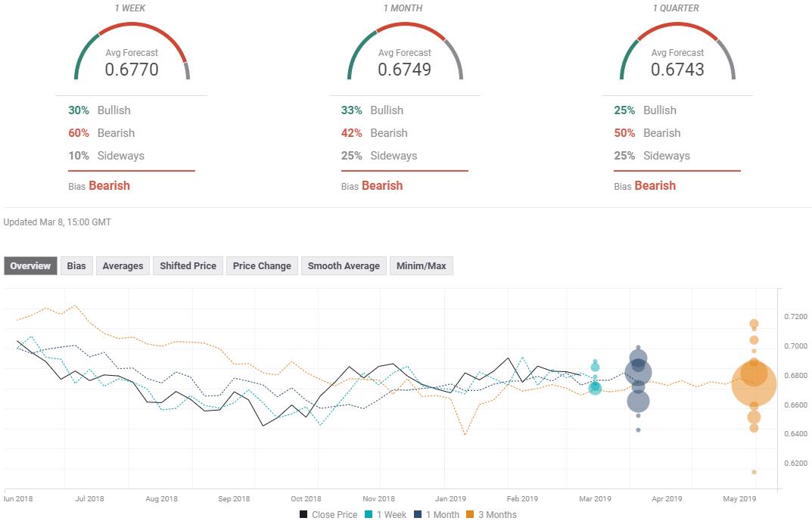The height and width of the screenshot is (521, 812).
Task: Click the 0.6200 y-axis label
Action: [x=795, y=464]
